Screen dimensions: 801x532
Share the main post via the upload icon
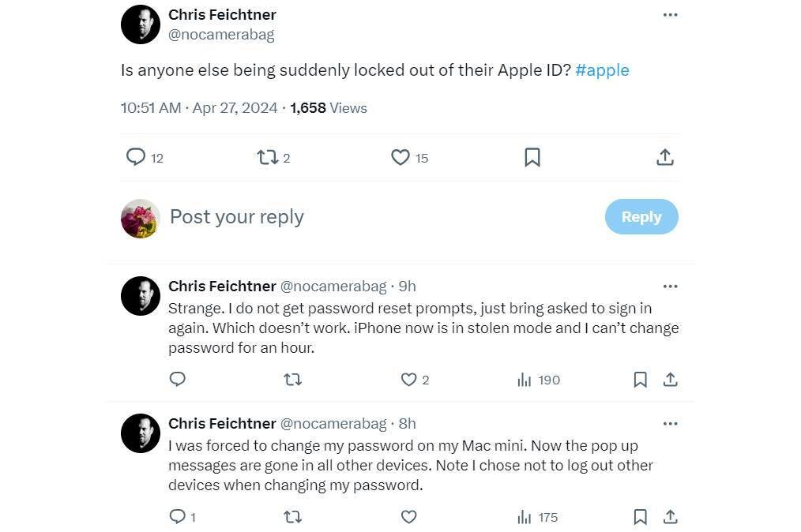(665, 157)
